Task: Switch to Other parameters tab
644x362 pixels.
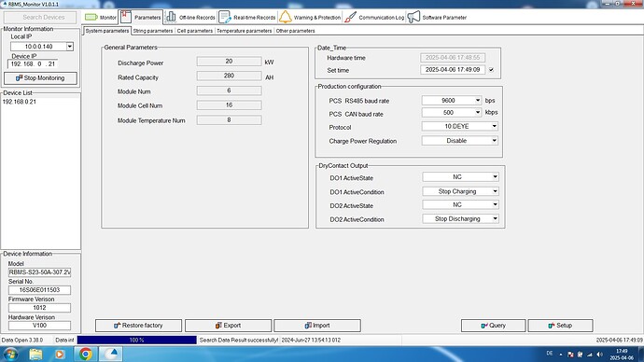Action: 295,31
